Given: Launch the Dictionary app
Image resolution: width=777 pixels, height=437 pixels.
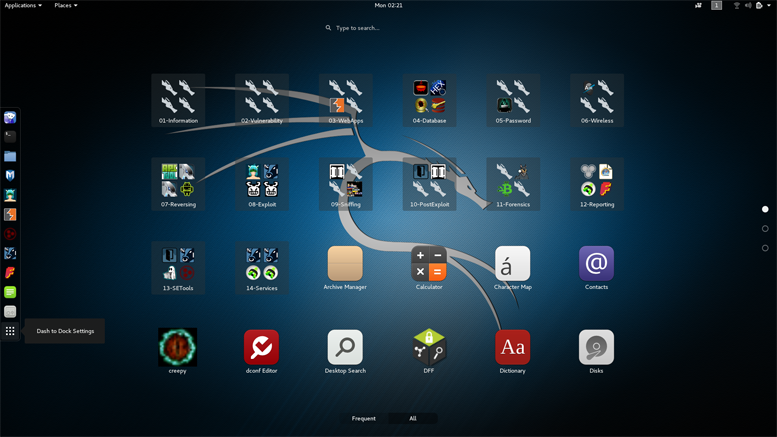Looking at the screenshot, I should click(x=513, y=351).
